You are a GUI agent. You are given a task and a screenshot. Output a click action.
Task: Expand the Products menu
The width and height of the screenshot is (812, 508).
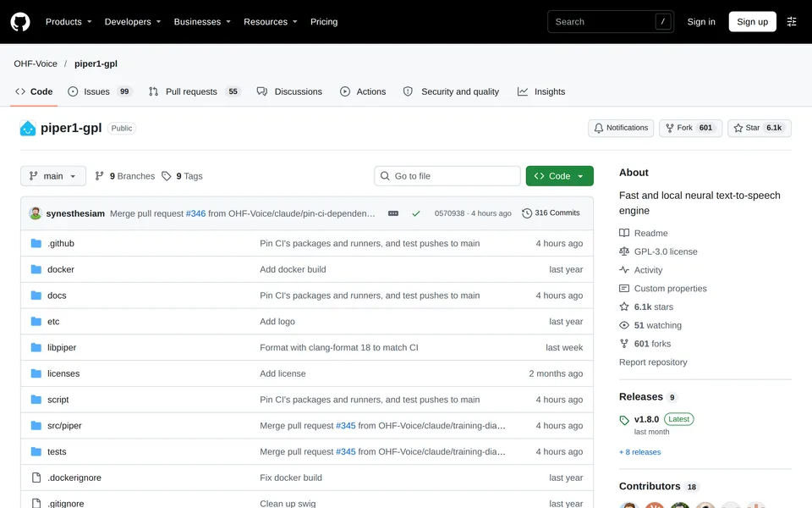coord(69,22)
